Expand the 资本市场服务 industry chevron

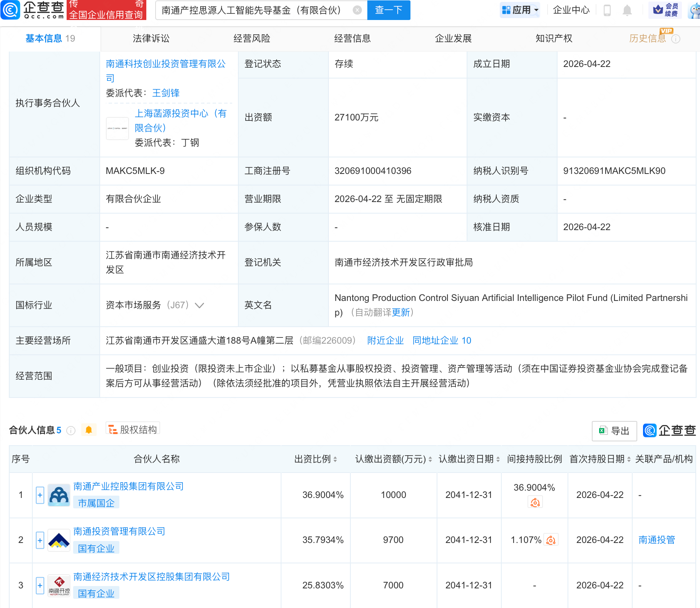coord(199,306)
